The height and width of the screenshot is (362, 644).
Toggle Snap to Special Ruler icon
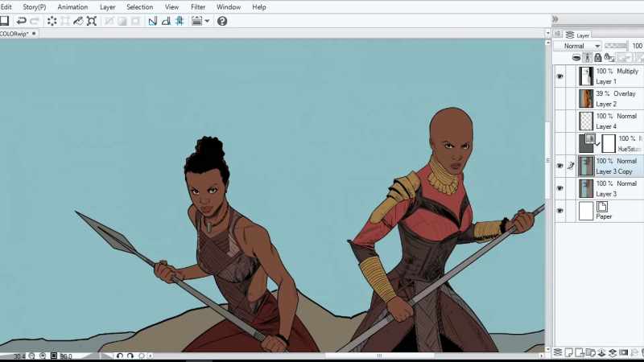(167, 21)
